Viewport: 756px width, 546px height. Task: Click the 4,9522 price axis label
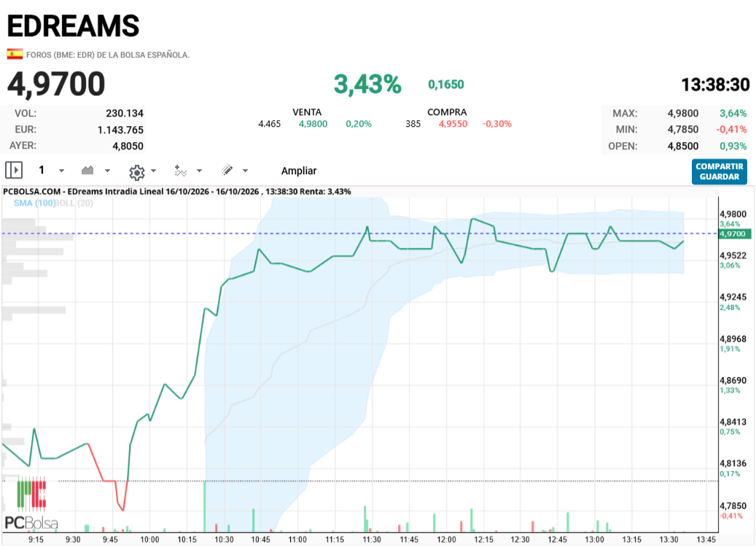click(733, 255)
